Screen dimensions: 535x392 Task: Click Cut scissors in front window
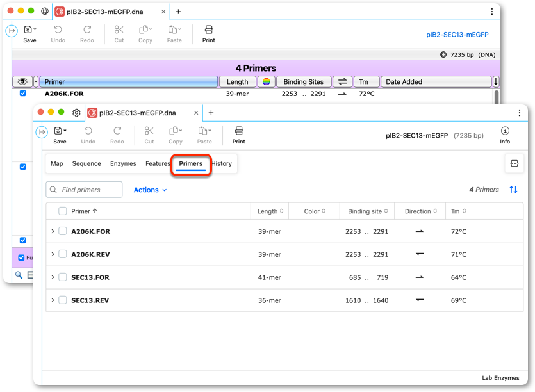[x=149, y=131]
